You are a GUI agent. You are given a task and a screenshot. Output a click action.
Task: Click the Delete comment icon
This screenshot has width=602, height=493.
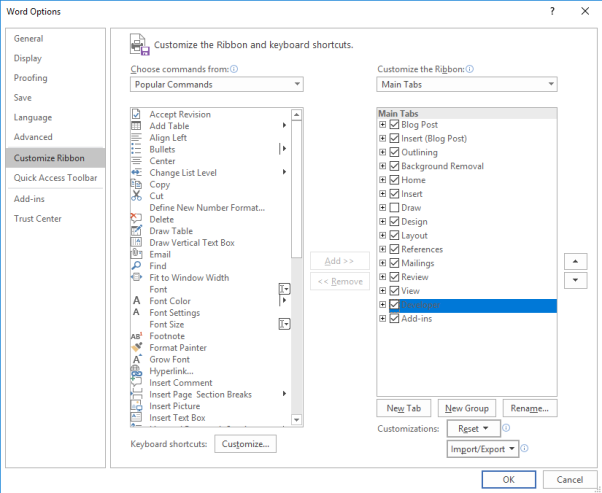click(136, 219)
